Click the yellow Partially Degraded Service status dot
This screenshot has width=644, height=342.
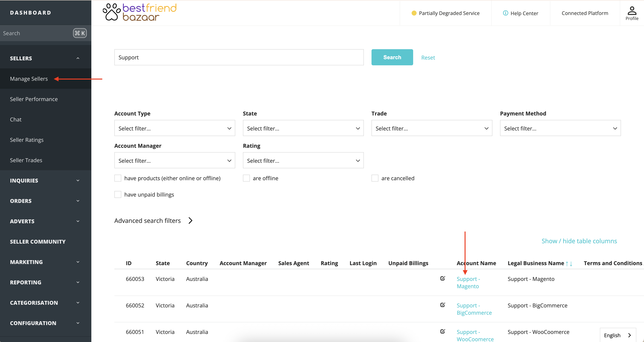pos(414,13)
